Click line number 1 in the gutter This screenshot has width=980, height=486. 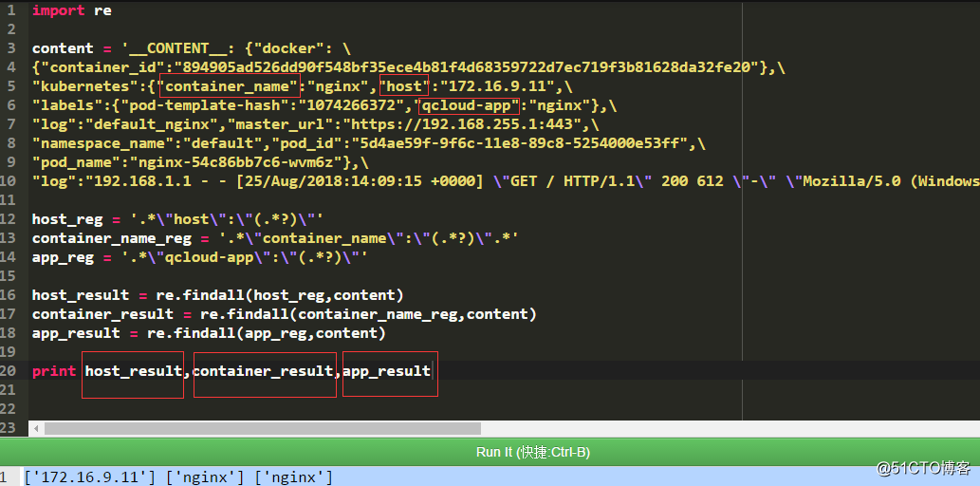pos(10,10)
